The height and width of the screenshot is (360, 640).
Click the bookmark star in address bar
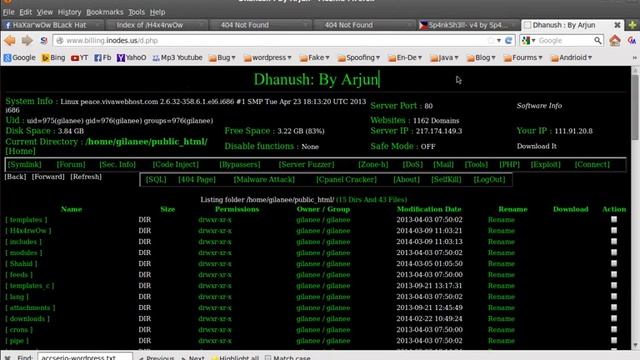pyautogui.click(x=491, y=40)
